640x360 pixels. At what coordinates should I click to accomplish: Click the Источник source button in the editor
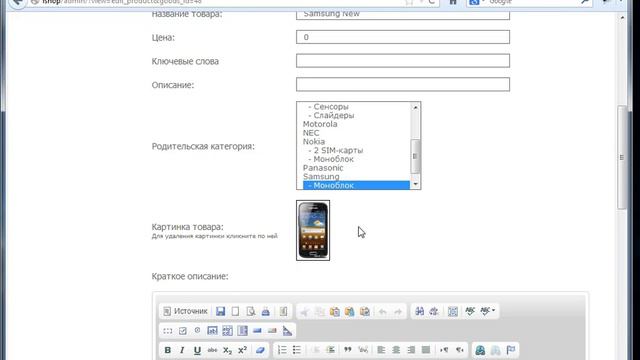[185, 311]
